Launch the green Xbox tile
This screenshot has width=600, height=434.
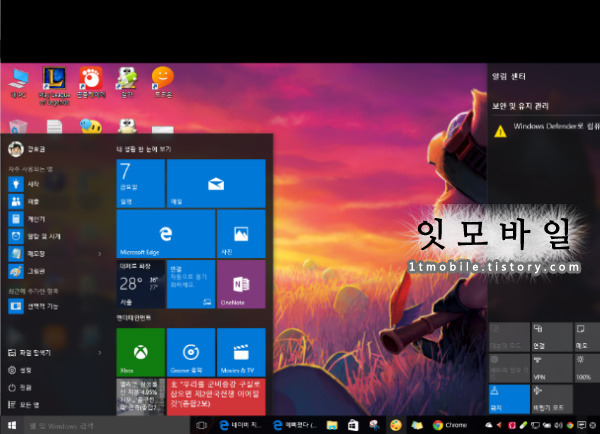pyautogui.click(x=140, y=352)
